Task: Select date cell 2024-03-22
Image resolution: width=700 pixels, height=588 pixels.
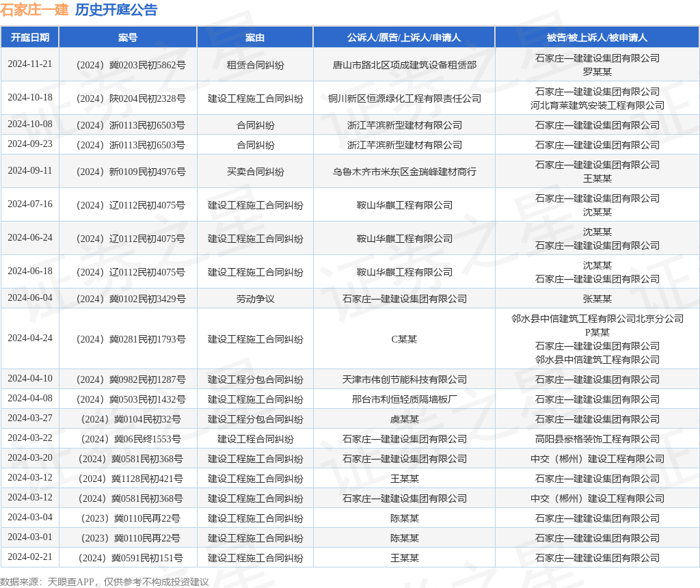Action: (30, 438)
